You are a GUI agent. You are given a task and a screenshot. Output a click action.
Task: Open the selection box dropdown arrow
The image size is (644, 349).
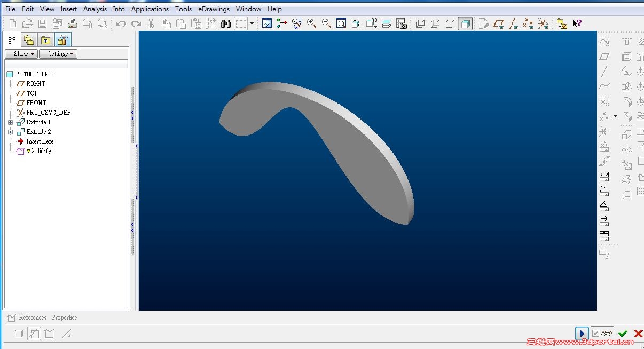pyautogui.click(x=252, y=23)
